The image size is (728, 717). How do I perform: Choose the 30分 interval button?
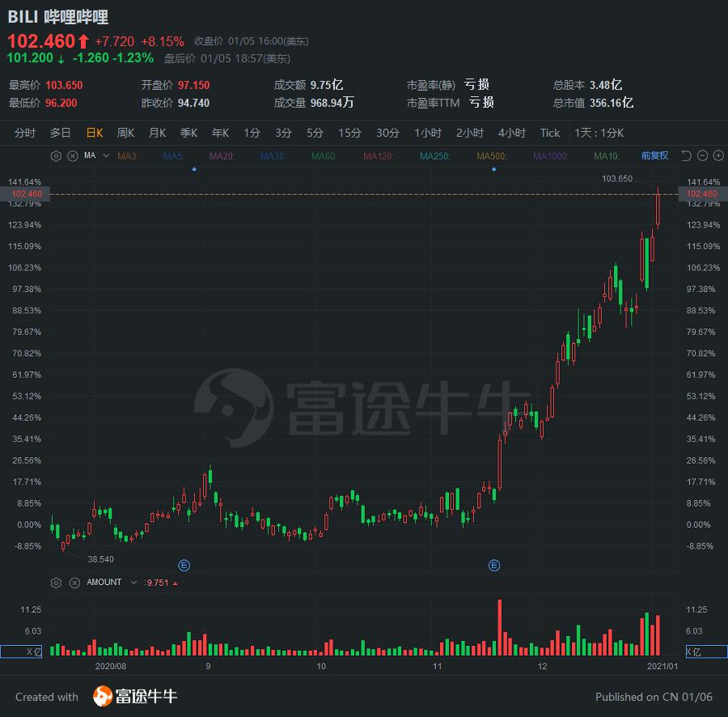click(387, 133)
